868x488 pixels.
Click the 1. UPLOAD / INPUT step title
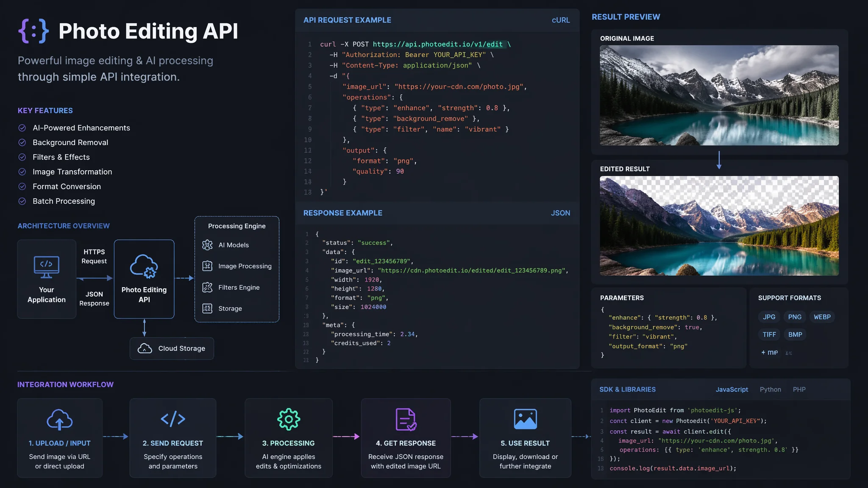click(59, 443)
